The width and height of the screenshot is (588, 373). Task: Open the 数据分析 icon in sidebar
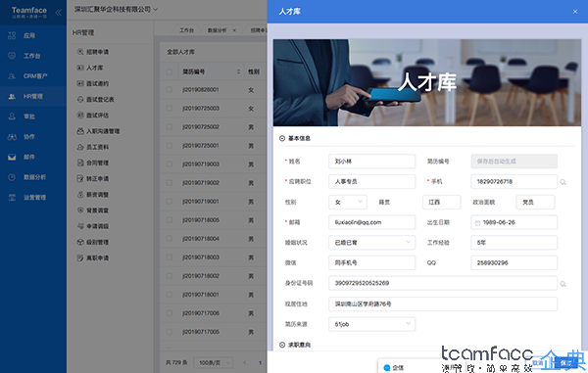pos(12,177)
